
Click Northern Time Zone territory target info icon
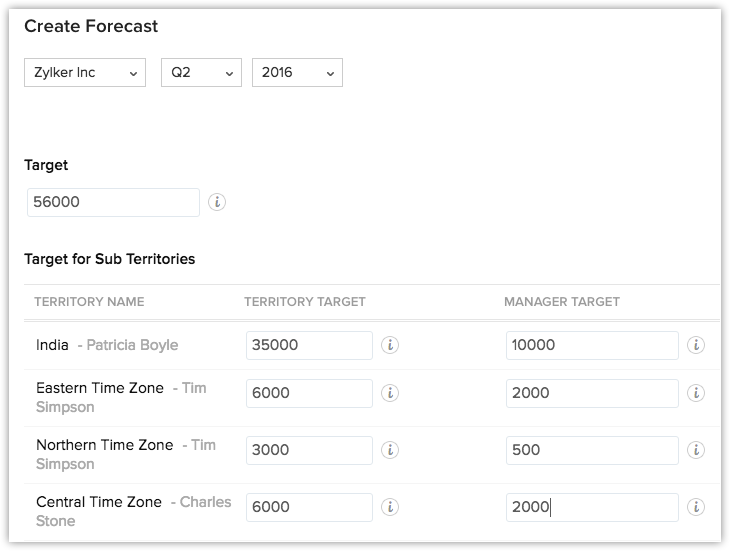tap(390, 450)
